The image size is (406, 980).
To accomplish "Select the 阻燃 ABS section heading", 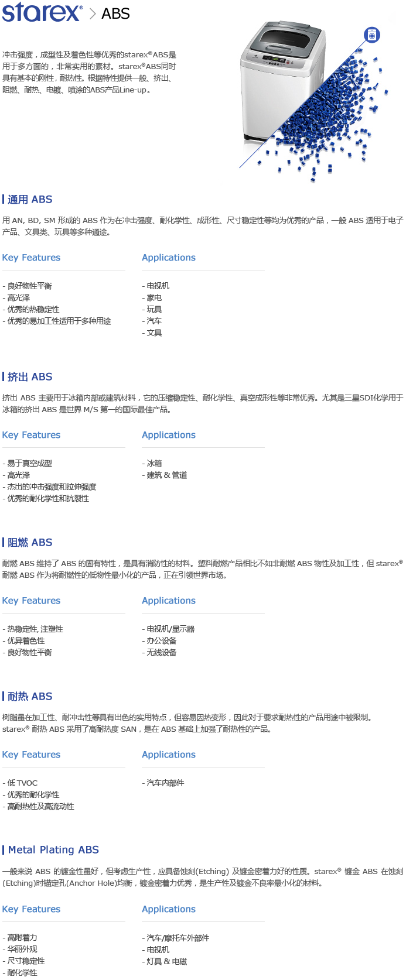I will point(30,543).
